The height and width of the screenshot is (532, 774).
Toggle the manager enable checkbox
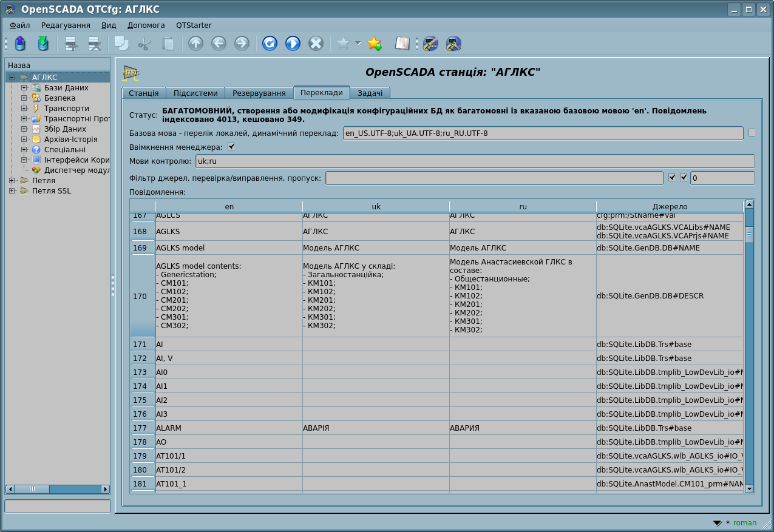point(231,147)
